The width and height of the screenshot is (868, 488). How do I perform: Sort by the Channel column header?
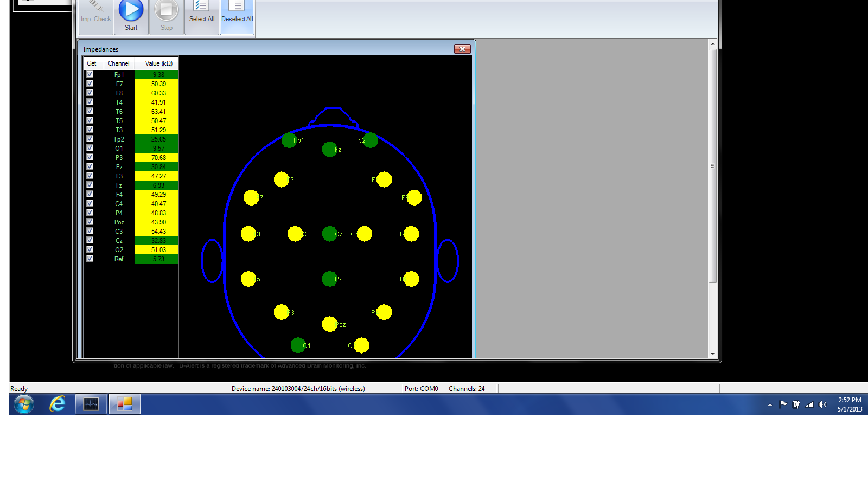coord(118,63)
